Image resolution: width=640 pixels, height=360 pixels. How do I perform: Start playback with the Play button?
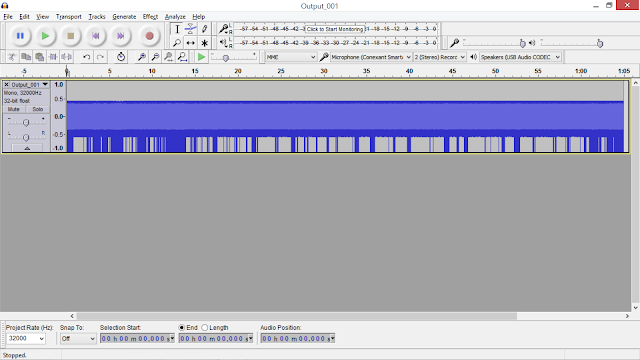coord(45,36)
